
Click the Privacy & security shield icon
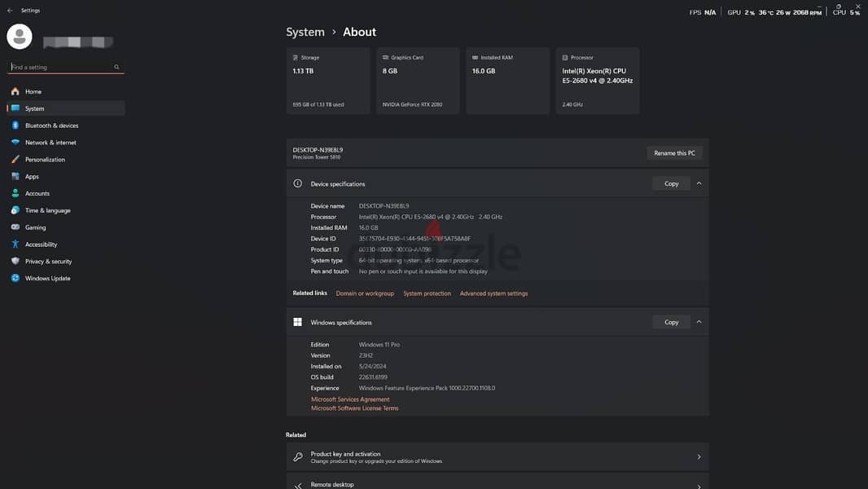coord(15,262)
